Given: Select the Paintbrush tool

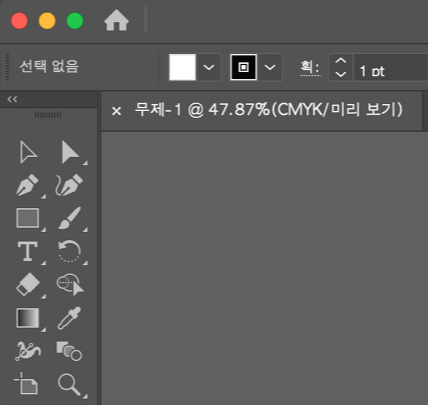Looking at the screenshot, I should (x=70, y=218).
